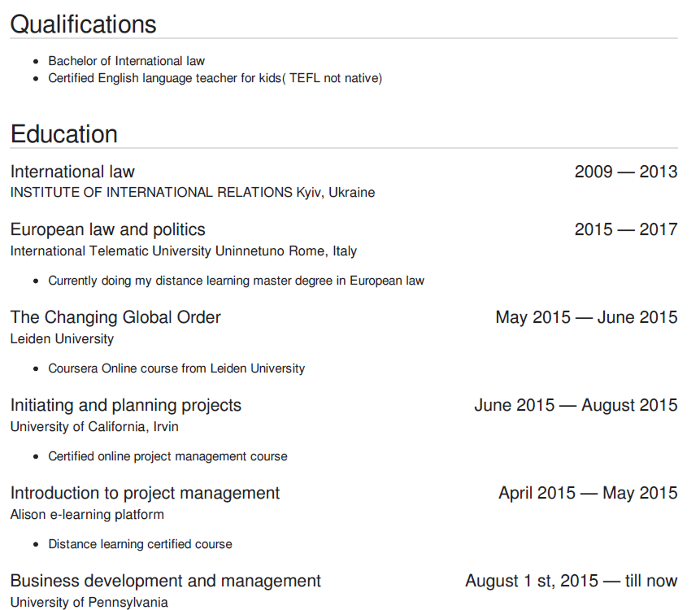Select the International law course title
This screenshot has height=610, width=700.
72,172
